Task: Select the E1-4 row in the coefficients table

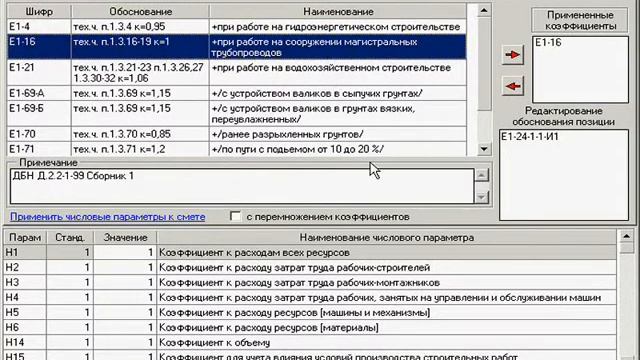Action: [237, 27]
